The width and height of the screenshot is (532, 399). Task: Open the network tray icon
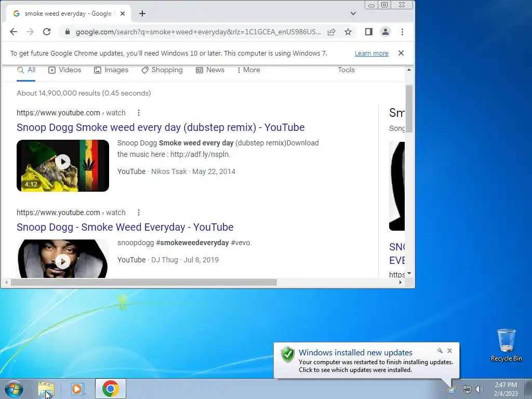click(467, 389)
